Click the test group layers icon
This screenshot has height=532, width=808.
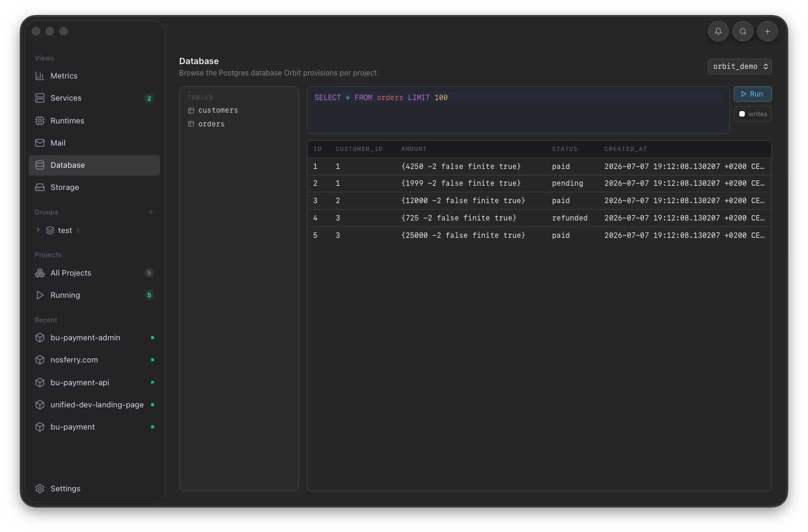click(50, 230)
